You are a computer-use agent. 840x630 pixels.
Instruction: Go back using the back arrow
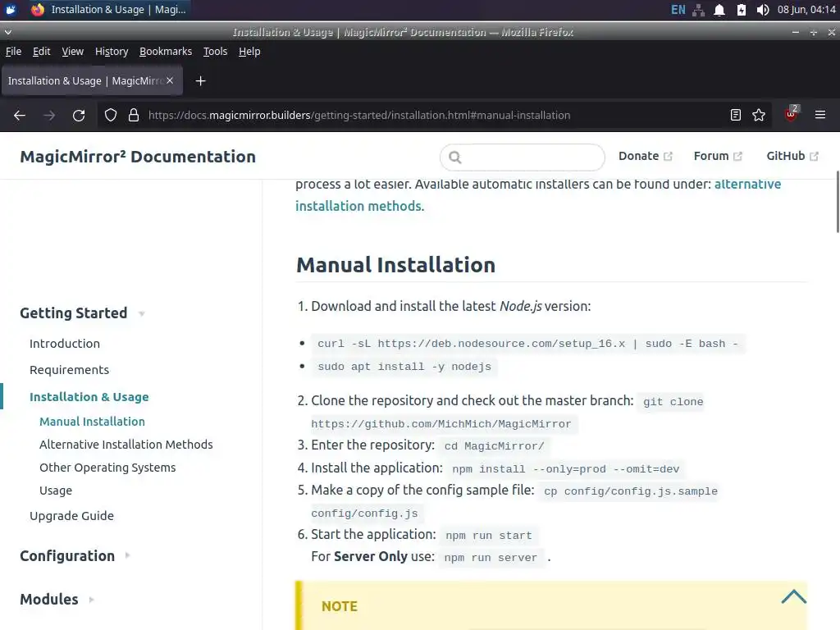pos(20,116)
